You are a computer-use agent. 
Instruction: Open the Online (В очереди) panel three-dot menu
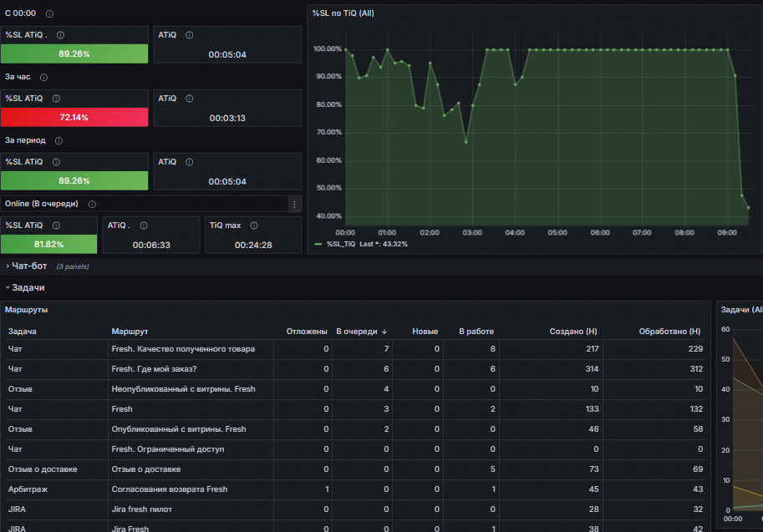(294, 205)
